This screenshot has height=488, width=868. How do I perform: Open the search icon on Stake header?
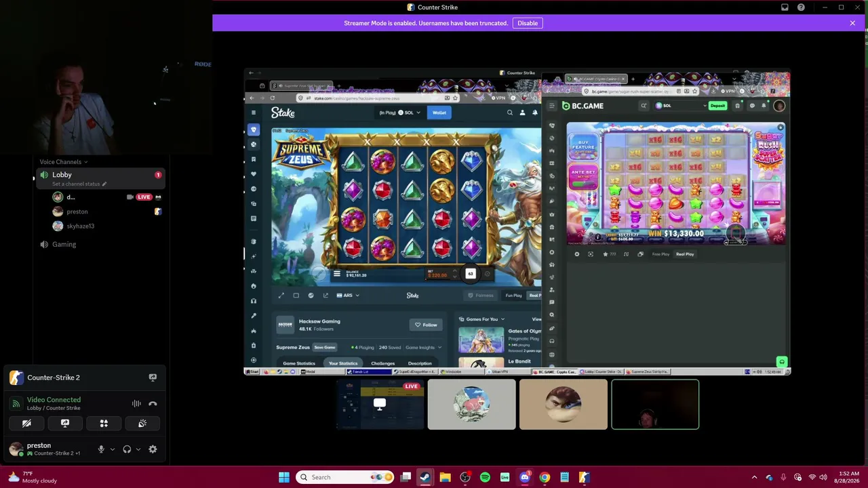pyautogui.click(x=510, y=113)
